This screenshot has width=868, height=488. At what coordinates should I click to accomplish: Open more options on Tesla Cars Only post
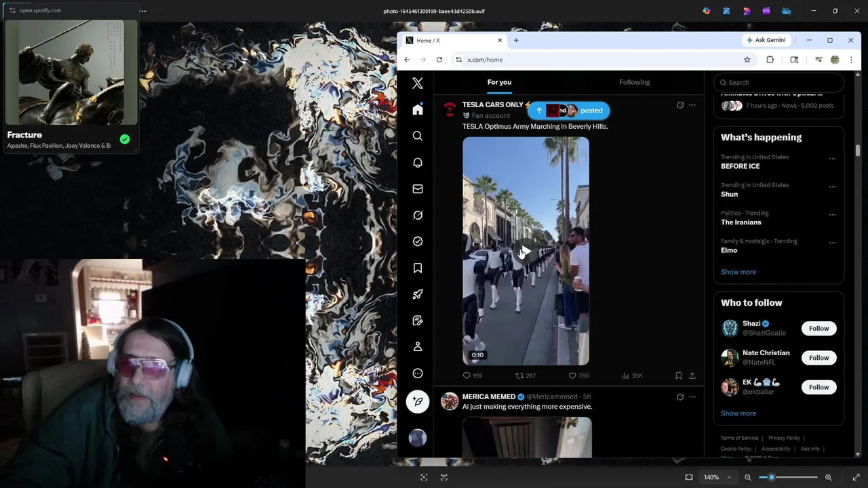tap(692, 105)
